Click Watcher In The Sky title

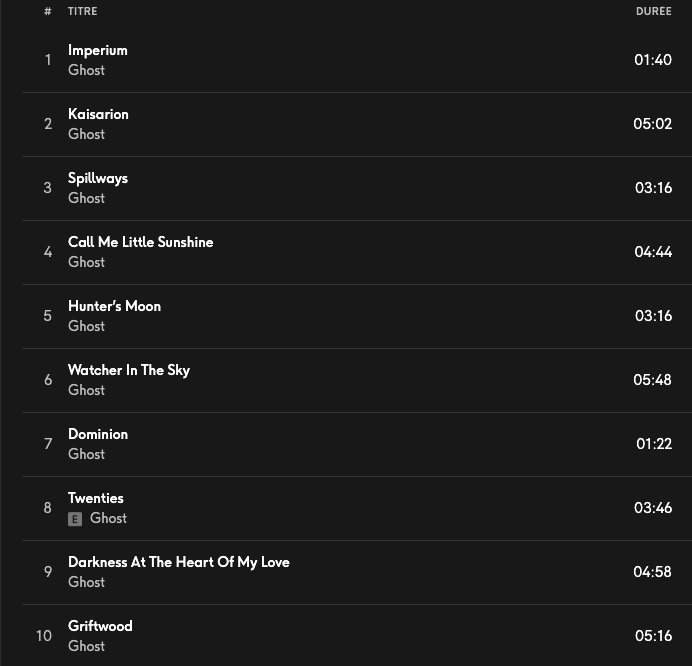(x=128, y=370)
